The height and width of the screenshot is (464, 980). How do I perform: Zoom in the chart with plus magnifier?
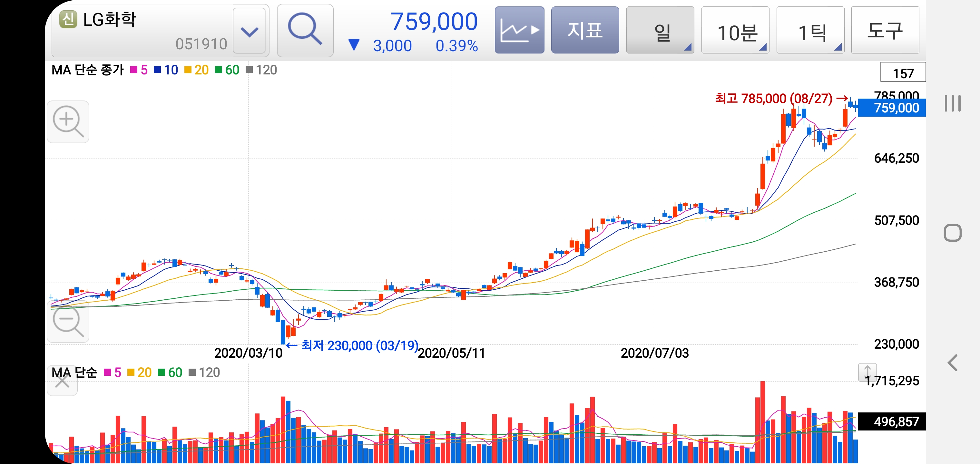(x=68, y=122)
